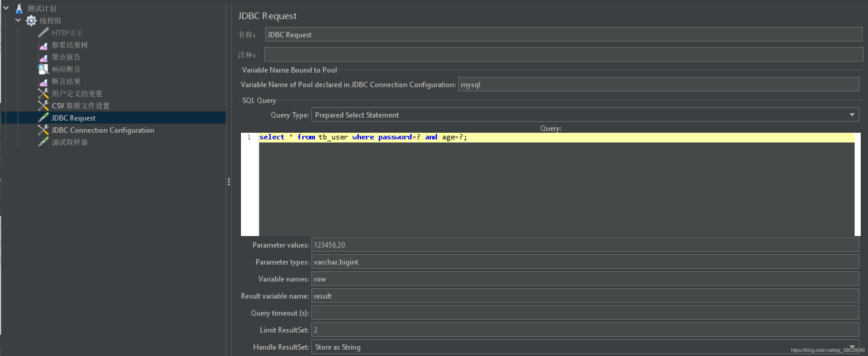Click line number 1 in query gutter

[x=249, y=137]
